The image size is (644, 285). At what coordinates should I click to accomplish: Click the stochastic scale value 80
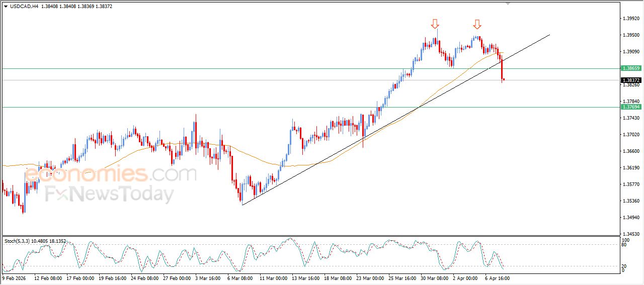[x=624, y=245]
